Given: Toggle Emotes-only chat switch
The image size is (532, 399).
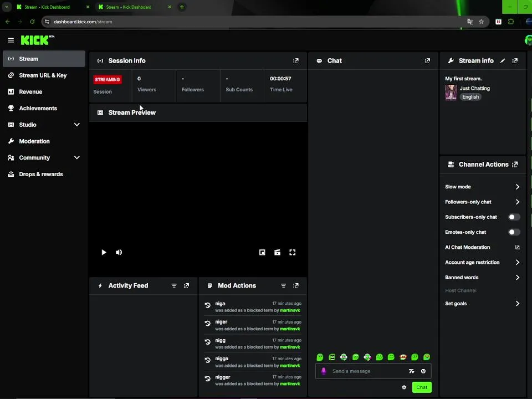Looking at the screenshot, I should (514, 232).
